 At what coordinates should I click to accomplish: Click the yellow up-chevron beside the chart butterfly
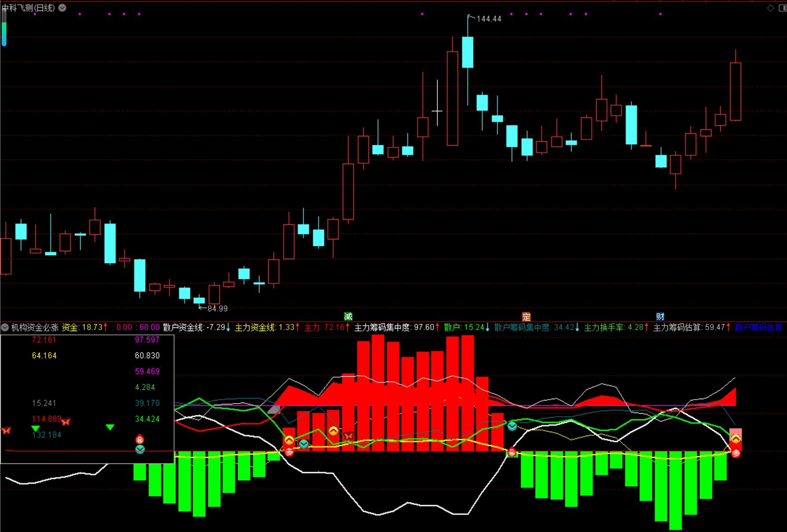pos(333,431)
